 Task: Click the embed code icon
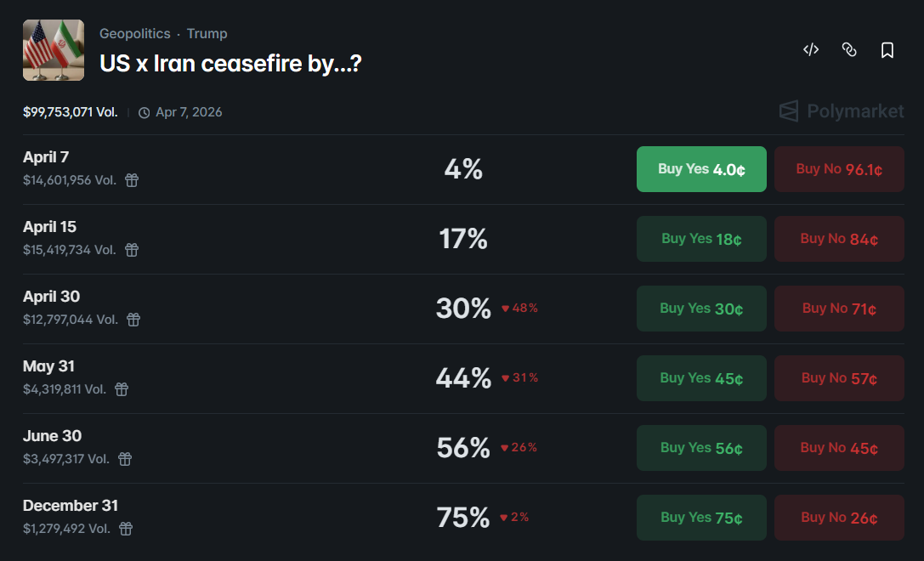[810, 49]
